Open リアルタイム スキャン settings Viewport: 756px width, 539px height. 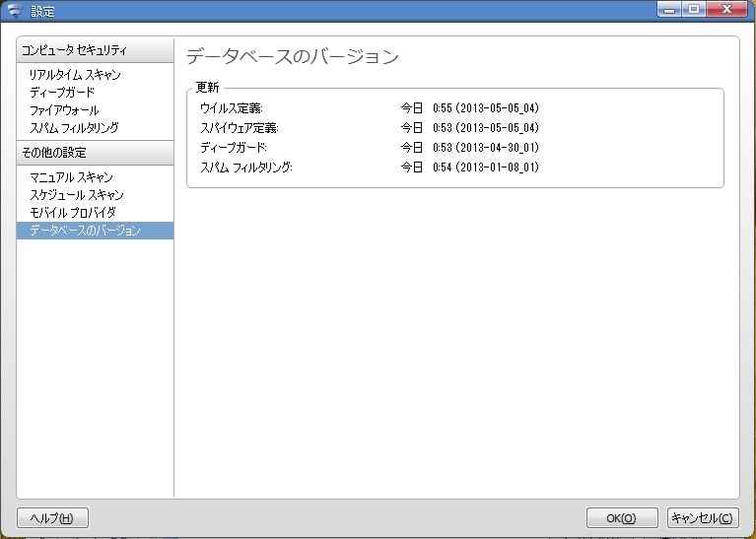[x=75, y=75]
